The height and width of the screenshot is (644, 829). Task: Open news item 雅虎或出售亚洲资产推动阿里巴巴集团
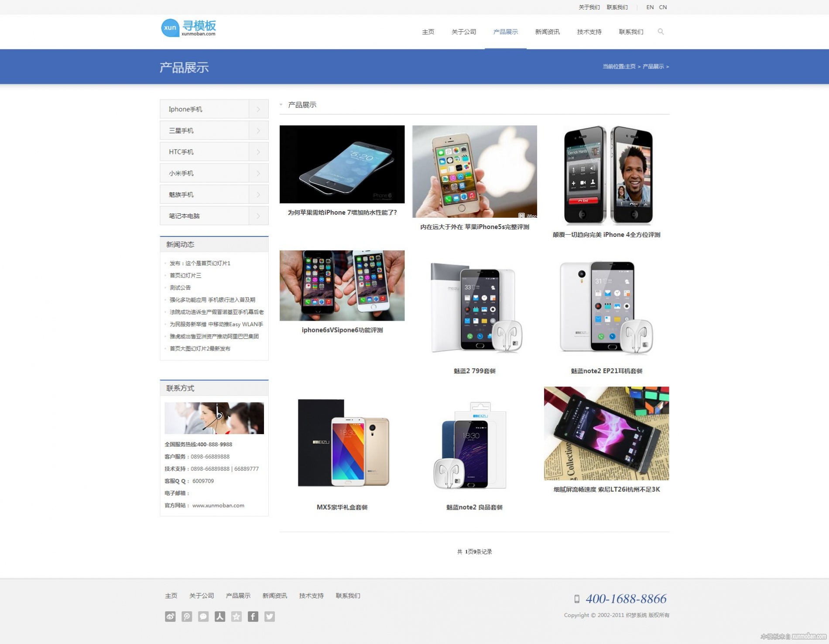click(x=214, y=336)
